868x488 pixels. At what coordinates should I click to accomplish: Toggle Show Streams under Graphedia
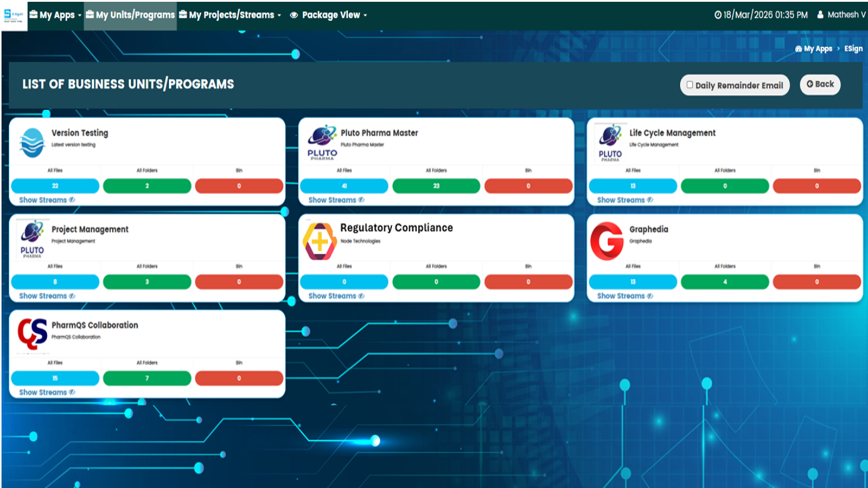click(x=624, y=296)
